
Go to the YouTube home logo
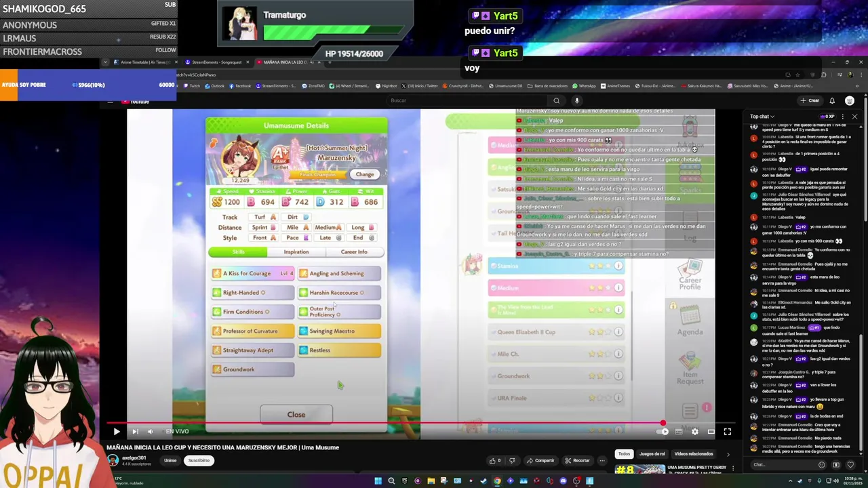136,101
